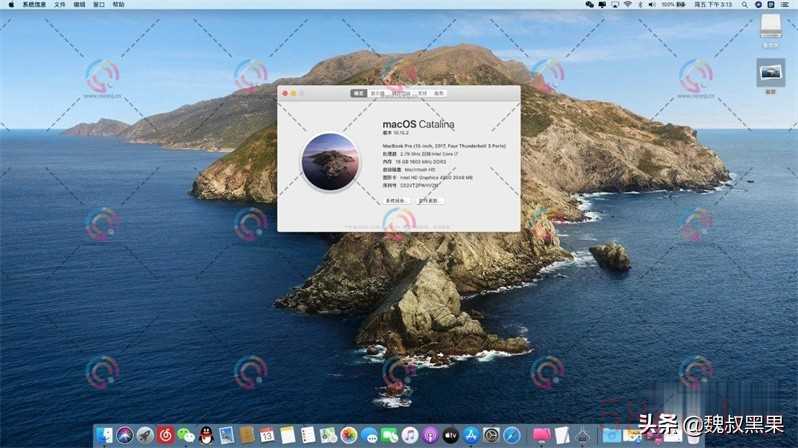The width and height of the screenshot is (798, 448).
Task: Open App Store from the Dock
Action: [x=471, y=436]
